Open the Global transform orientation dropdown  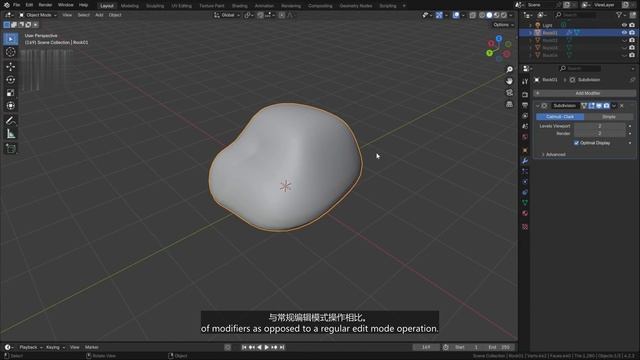click(226, 15)
